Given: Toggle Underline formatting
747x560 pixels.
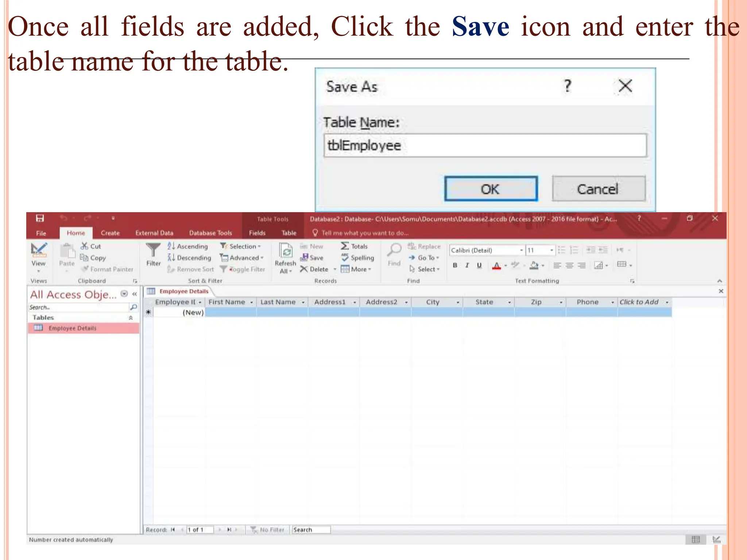Looking at the screenshot, I should tap(479, 265).
